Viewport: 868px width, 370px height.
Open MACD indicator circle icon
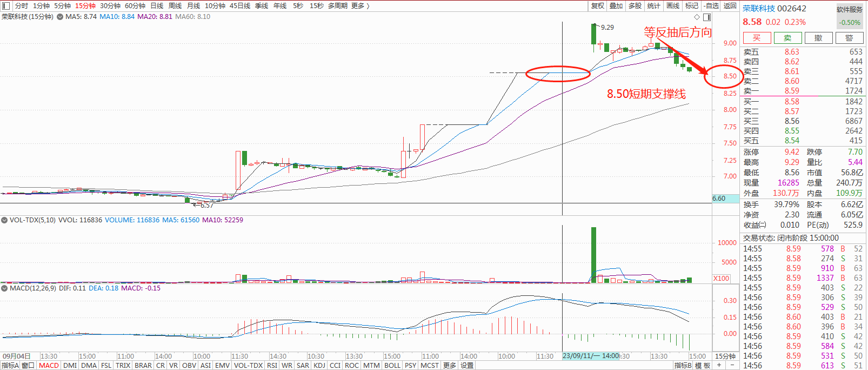pyautogui.click(x=4, y=288)
